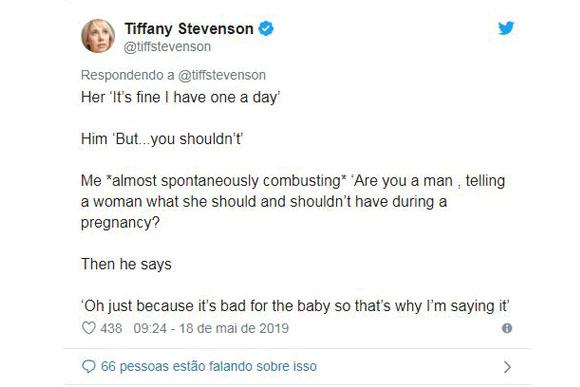Image resolution: width=580 pixels, height=387 pixels.
Task: Click the word 'pregnancy?' in the tweet
Action: click(x=120, y=223)
